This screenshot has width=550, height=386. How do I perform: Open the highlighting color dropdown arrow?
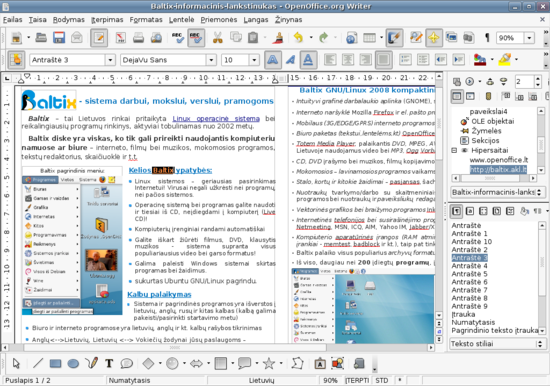pos(516,59)
